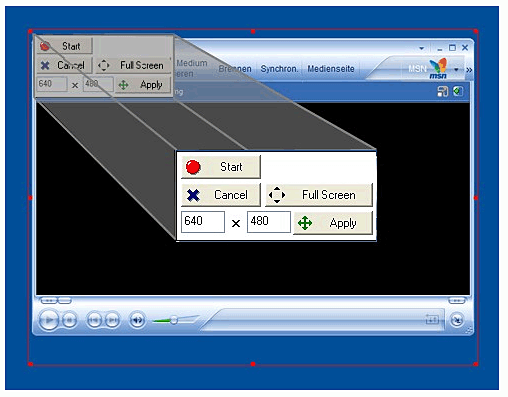Open the Synchron. tab
508x397 pixels.
279,69
